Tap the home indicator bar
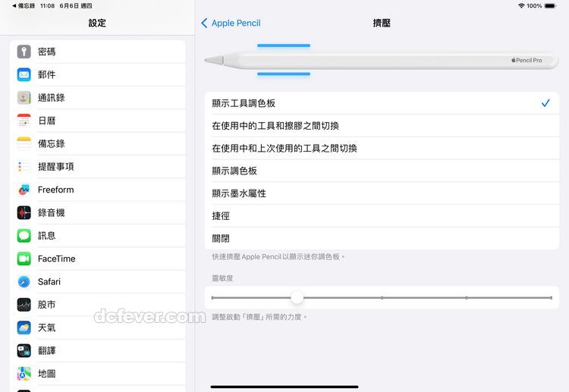This screenshot has width=569, height=392. point(284,387)
